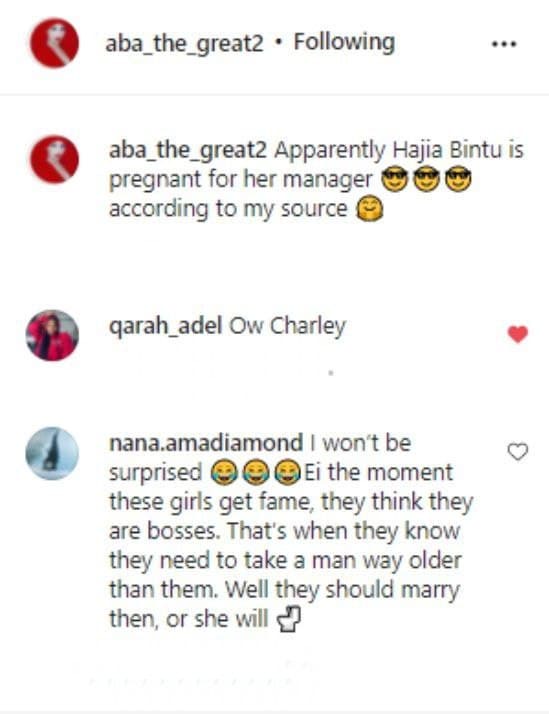Click the first laughing emoji after 'surprised'
549x714 pixels.
(x=224, y=473)
